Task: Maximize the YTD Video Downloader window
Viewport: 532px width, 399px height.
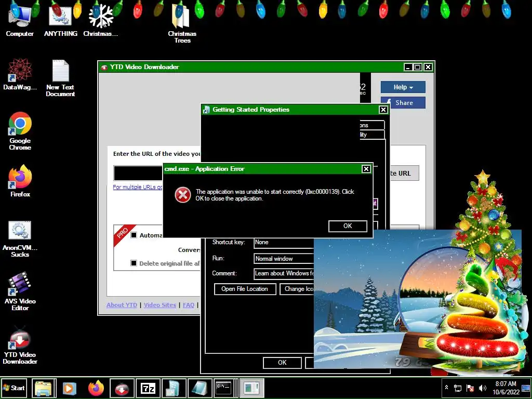Action: (x=418, y=67)
